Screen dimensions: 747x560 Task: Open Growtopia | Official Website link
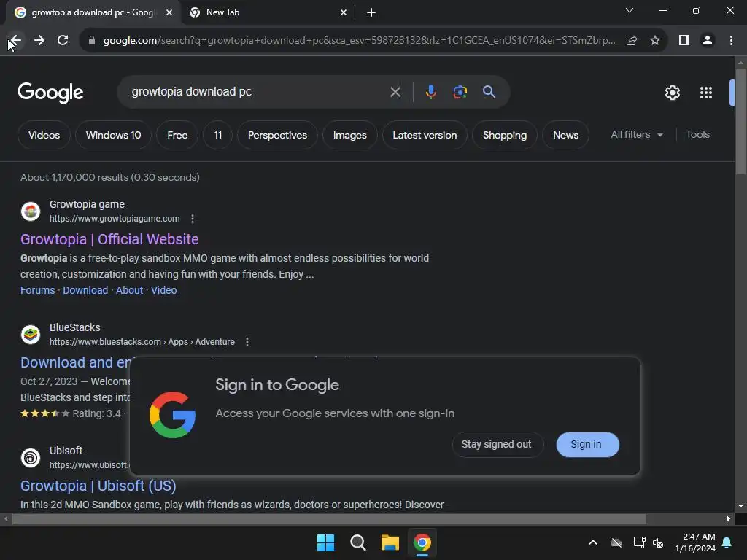point(109,239)
